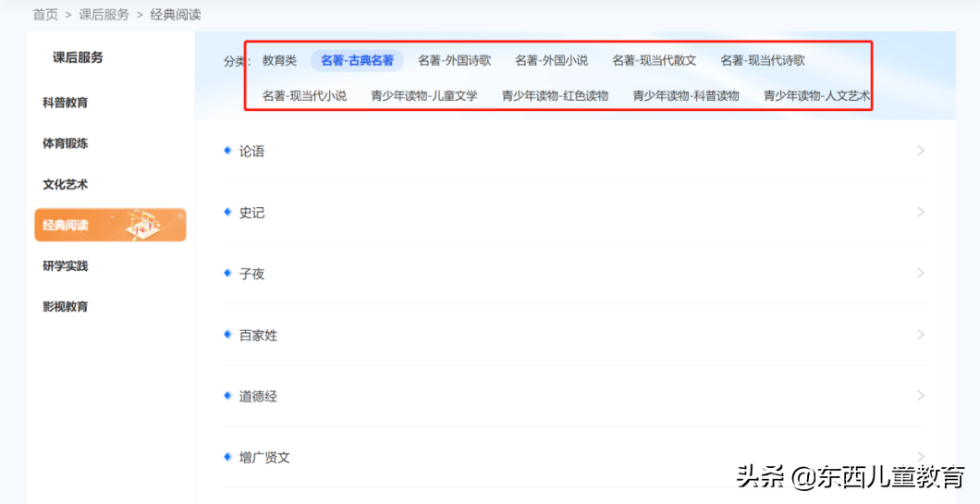Filter by 青少年读物-红色读物
The height and width of the screenshot is (504, 980).
click(555, 96)
